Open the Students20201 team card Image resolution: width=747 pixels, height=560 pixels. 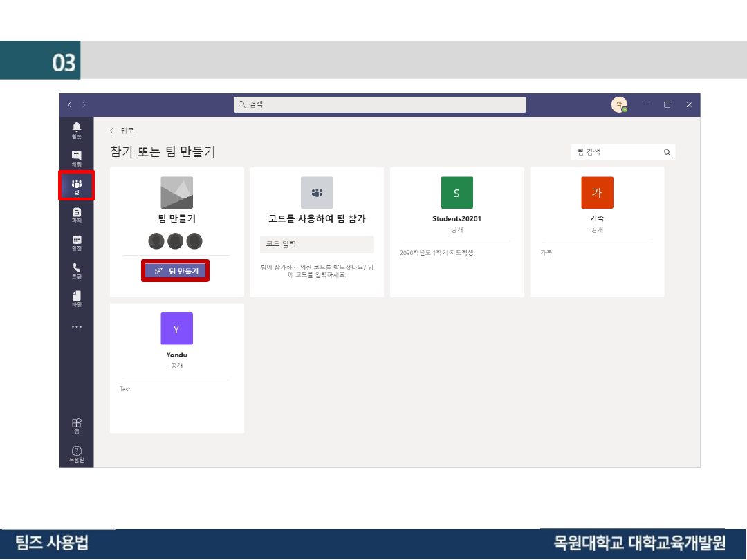pyautogui.click(x=456, y=232)
